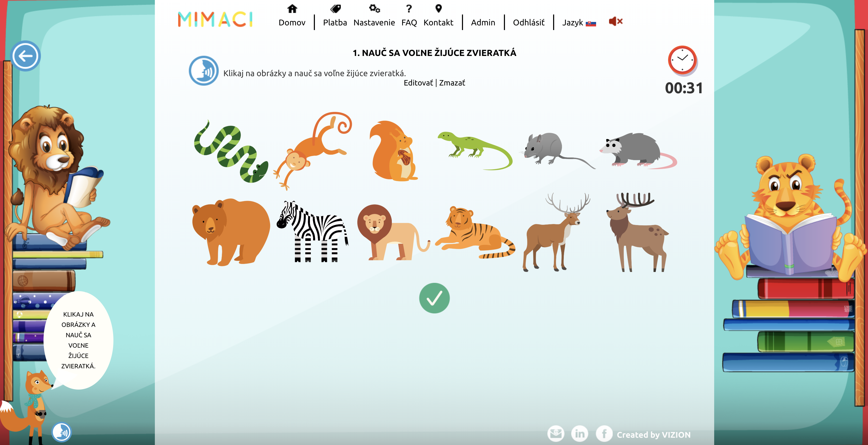
Task: Click the reindeer with dark antlers
Action: click(x=638, y=232)
